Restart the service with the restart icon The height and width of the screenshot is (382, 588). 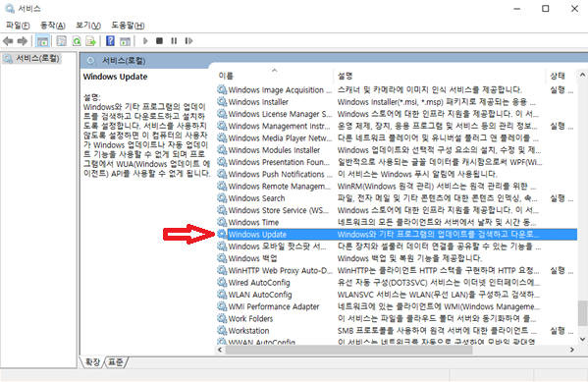pyautogui.click(x=188, y=41)
